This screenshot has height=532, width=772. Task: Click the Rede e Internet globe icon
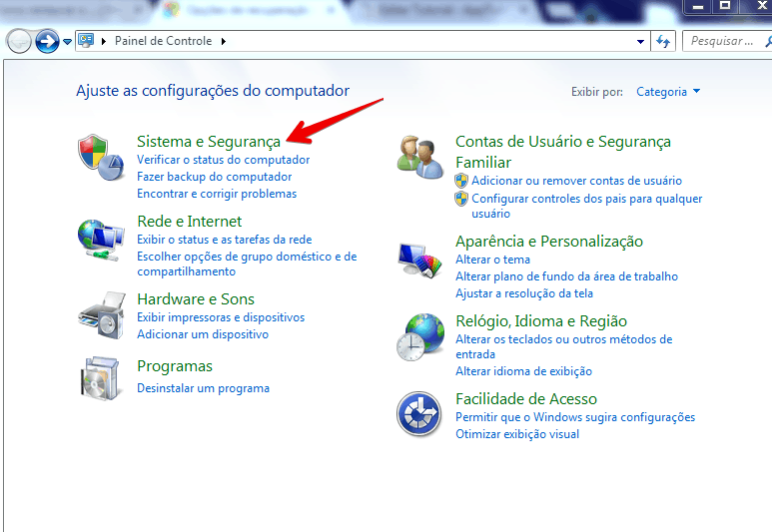point(101,241)
